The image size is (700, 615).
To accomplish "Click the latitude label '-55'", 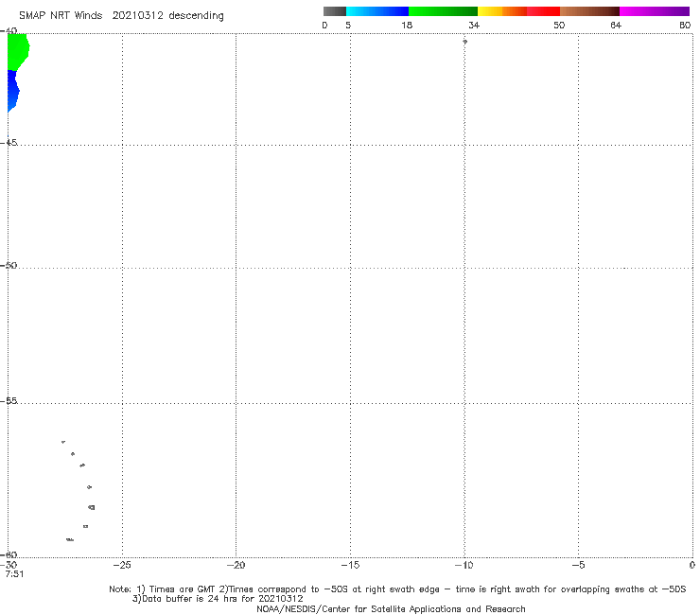I will pyautogui.click(x=9, y=401).
